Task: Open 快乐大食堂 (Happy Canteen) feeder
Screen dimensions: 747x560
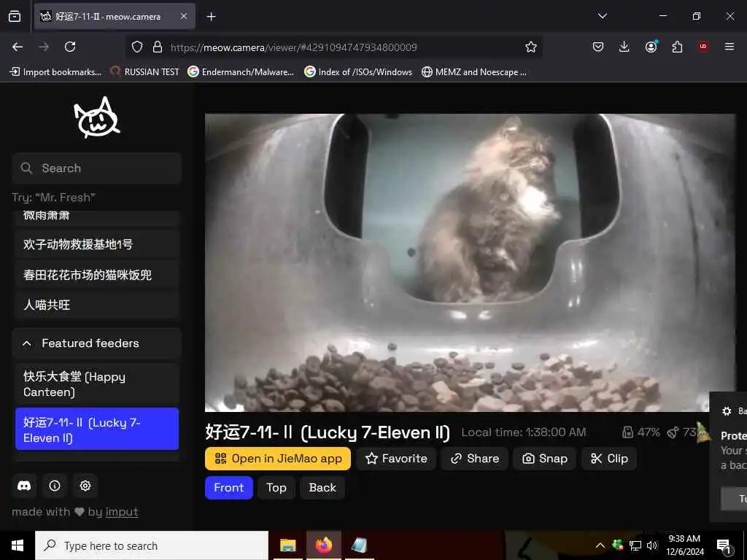Action: coord(97,384)
